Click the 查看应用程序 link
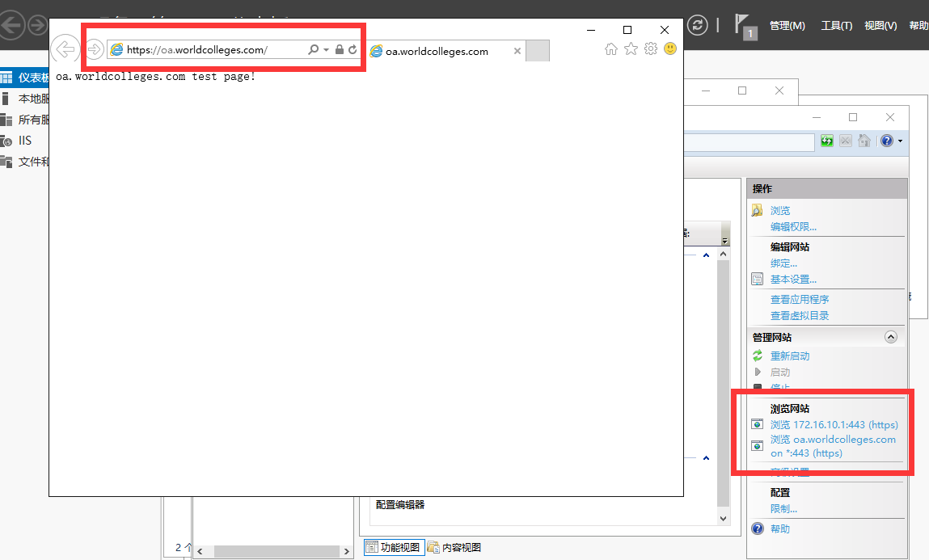This screenshot has width=929, height=560. (800, 300)
